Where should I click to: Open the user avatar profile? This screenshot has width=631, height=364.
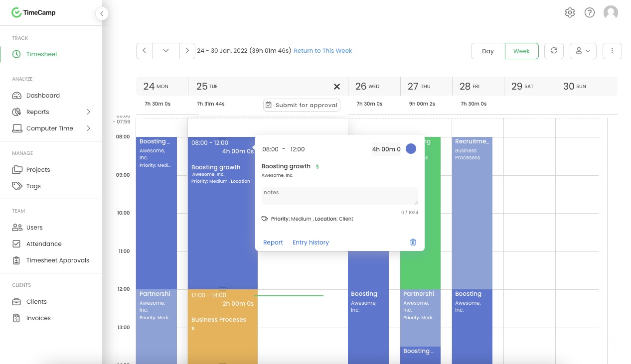tap(611, 13)
